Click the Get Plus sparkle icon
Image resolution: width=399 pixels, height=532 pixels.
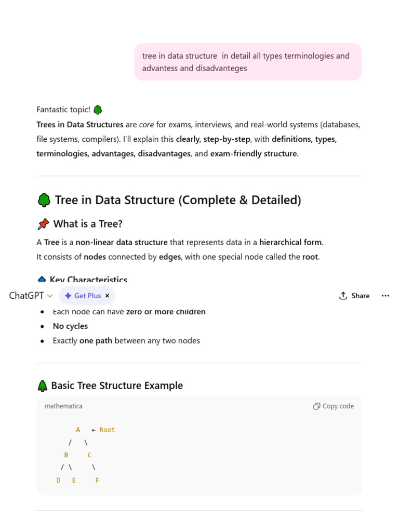pyautogui.click(x=68, y=296)
